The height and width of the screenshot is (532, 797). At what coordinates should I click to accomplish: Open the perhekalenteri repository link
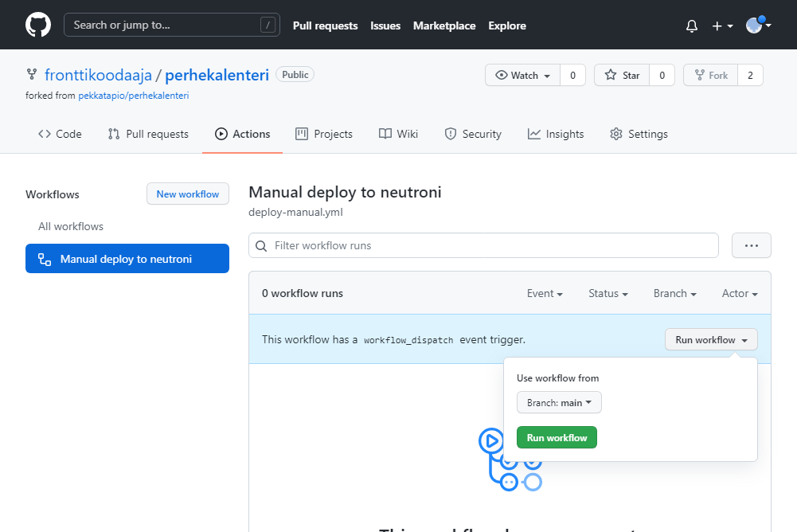click(217, 76)
